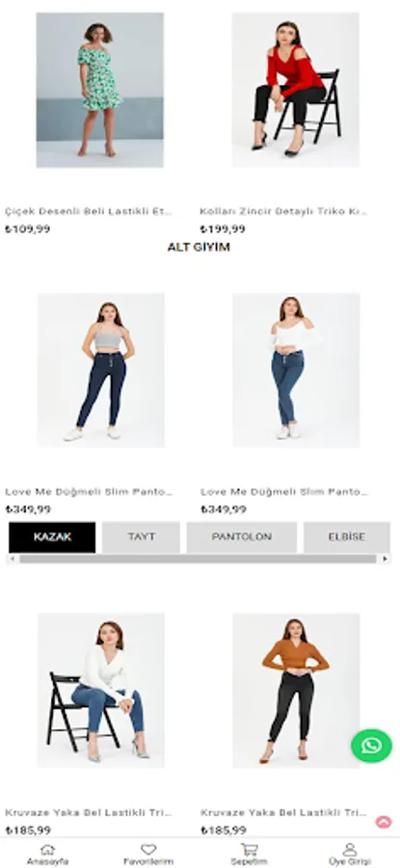Select the ELBİSE tab
Image resolution: width=400 pixels, height=868 pixels.
pos(347,537)
